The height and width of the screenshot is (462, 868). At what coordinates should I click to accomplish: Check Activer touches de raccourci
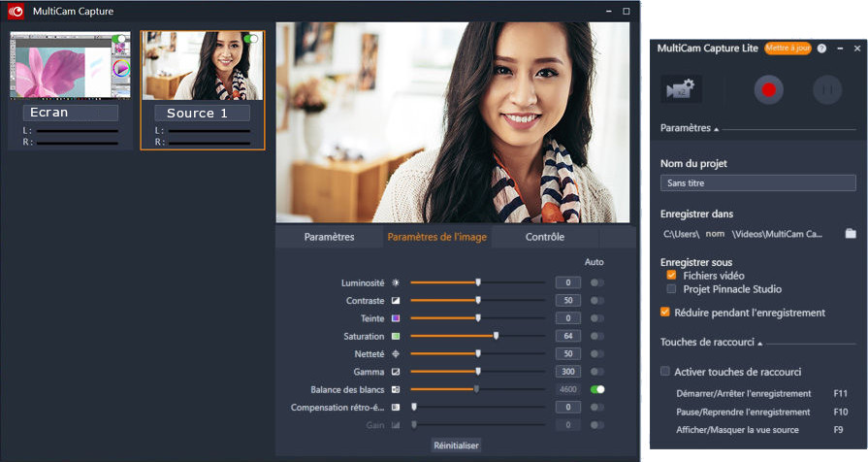[x=665, y=371]
